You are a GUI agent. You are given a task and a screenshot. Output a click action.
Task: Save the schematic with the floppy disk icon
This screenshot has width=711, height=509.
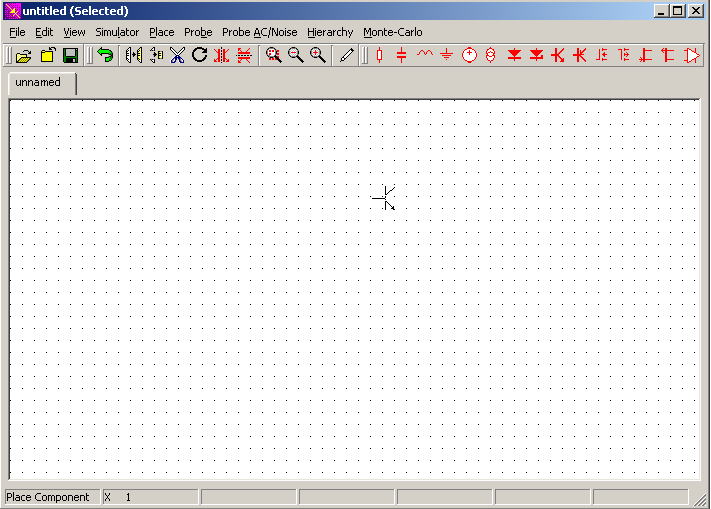(x=70, y=55)
